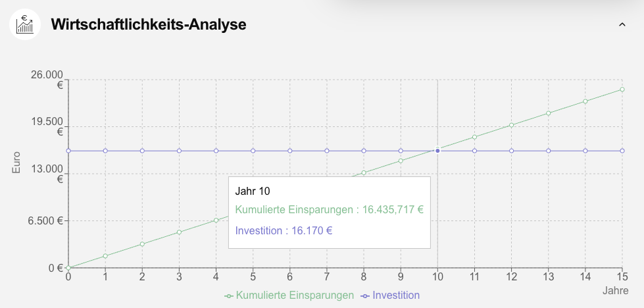Click the green savings point at year 15
Screen dimensions: 644x308
[622, 90]
